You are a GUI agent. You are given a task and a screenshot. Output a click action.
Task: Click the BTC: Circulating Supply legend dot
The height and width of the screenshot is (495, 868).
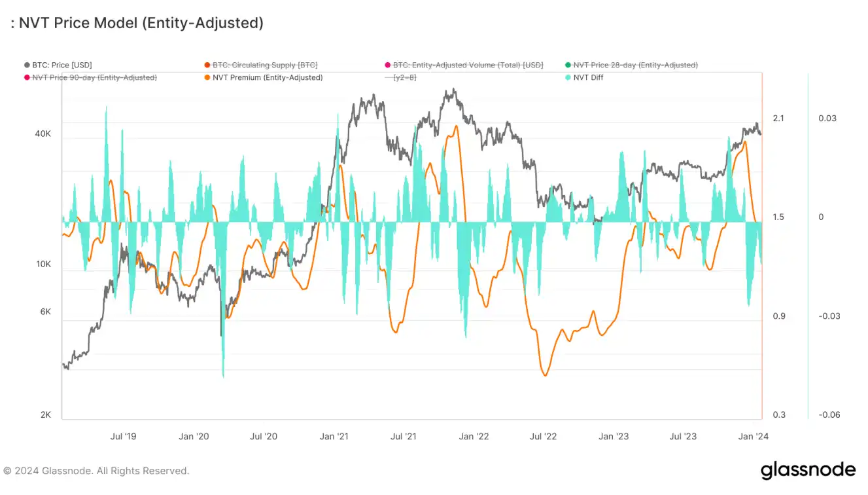tap(207, 65)
